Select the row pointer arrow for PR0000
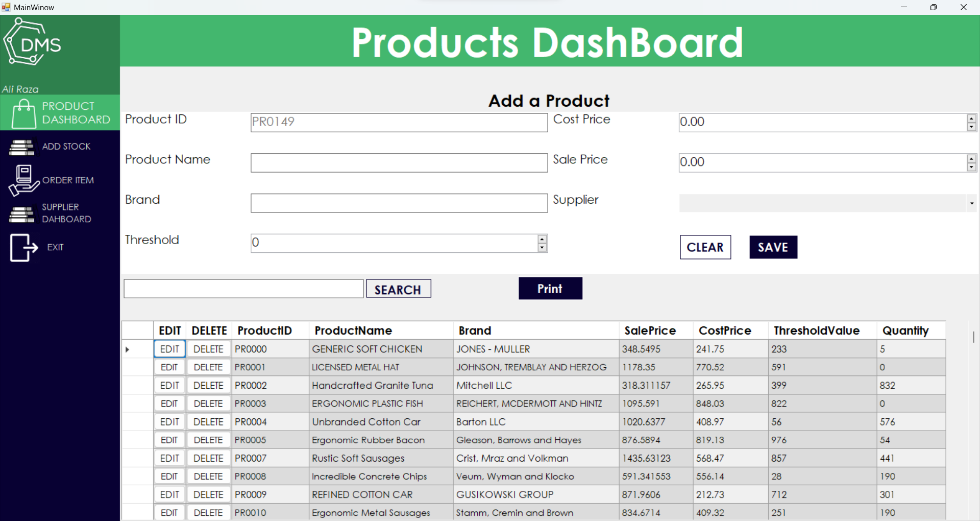 pos(128,349)
